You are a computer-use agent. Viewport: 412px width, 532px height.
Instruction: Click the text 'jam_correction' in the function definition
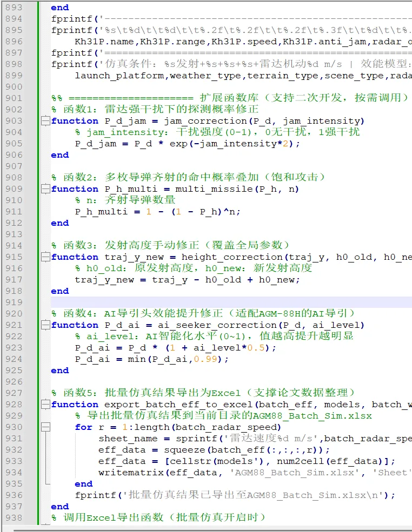coord(206,121)
